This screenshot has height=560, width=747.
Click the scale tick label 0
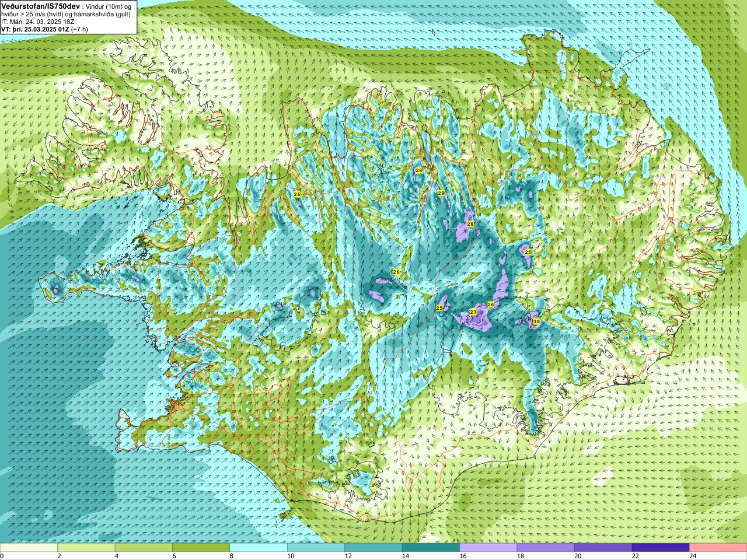[x=2, y=556]
